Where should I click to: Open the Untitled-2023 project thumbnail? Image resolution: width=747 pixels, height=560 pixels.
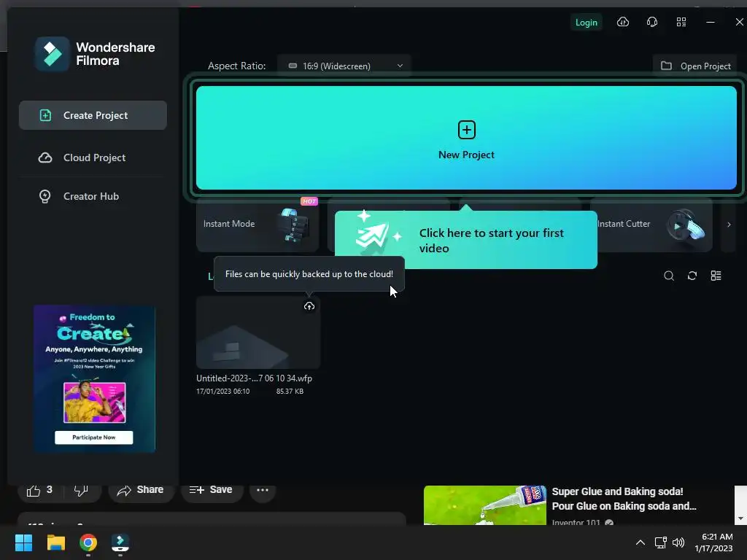click(x=258, y=332)
